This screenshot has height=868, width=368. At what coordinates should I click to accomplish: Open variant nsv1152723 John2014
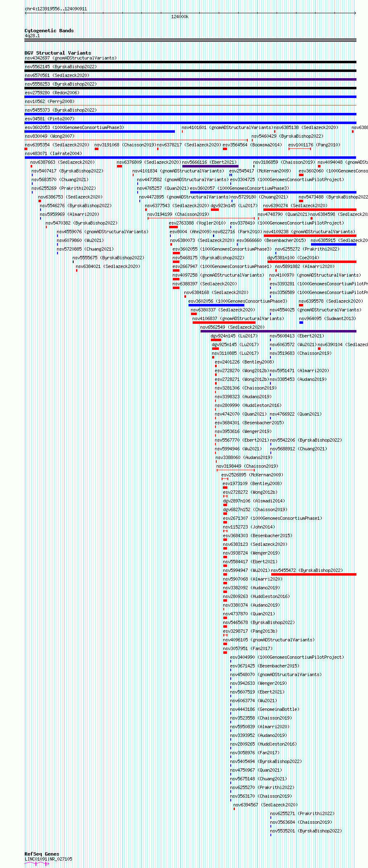249,527
